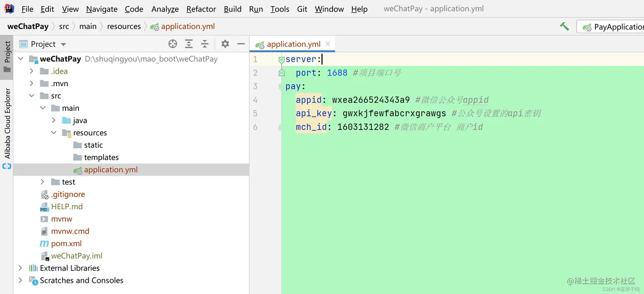Screen dimensions: 644x294
Task: Expand the test folder
Action: coord(43,182)
